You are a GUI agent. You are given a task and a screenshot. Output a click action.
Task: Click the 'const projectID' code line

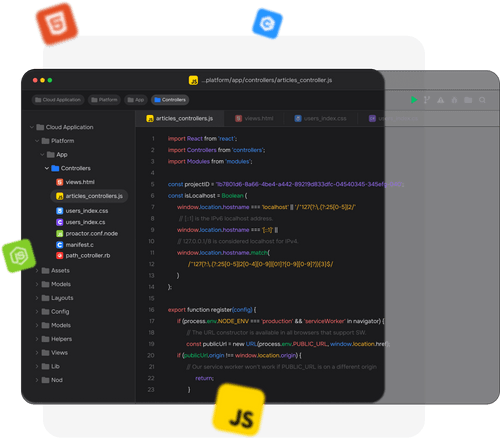pos(285,184)
